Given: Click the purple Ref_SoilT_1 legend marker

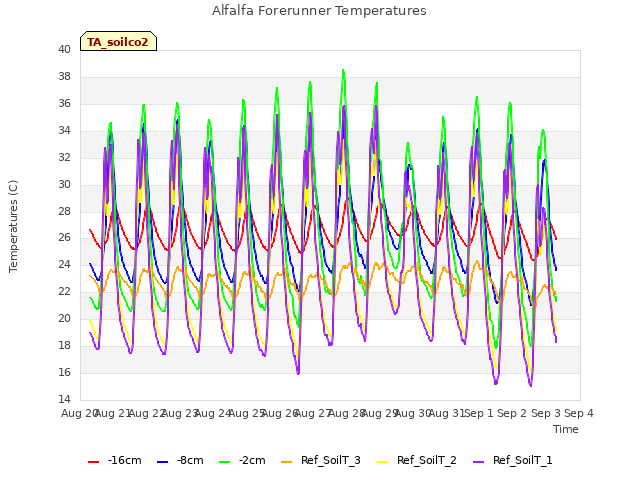Looking at the screenshot, I should [x=478, y=462].
